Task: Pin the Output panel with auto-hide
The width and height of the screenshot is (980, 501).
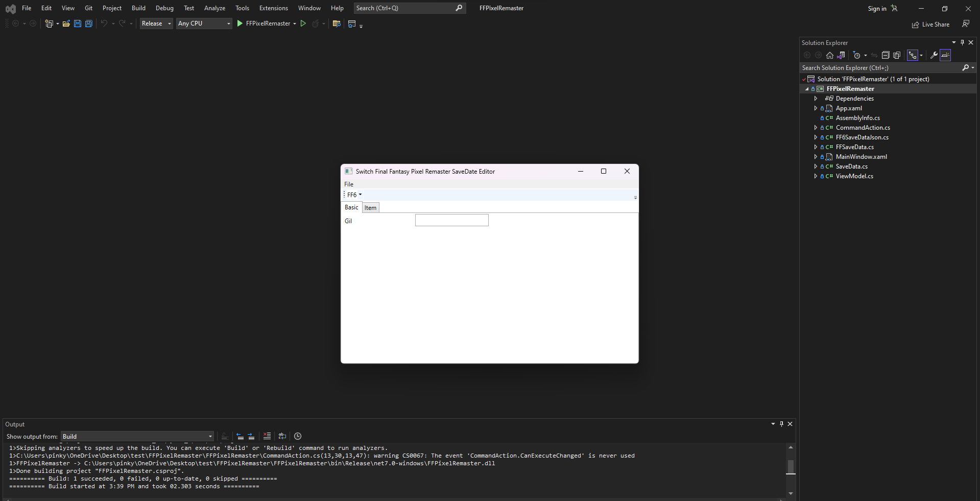Action: point(781,424)
